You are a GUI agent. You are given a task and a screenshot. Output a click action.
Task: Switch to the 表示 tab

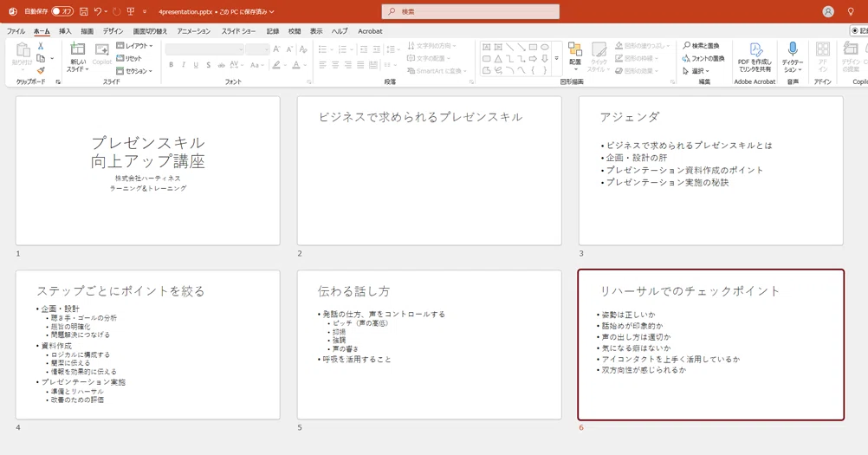(316, 31)
